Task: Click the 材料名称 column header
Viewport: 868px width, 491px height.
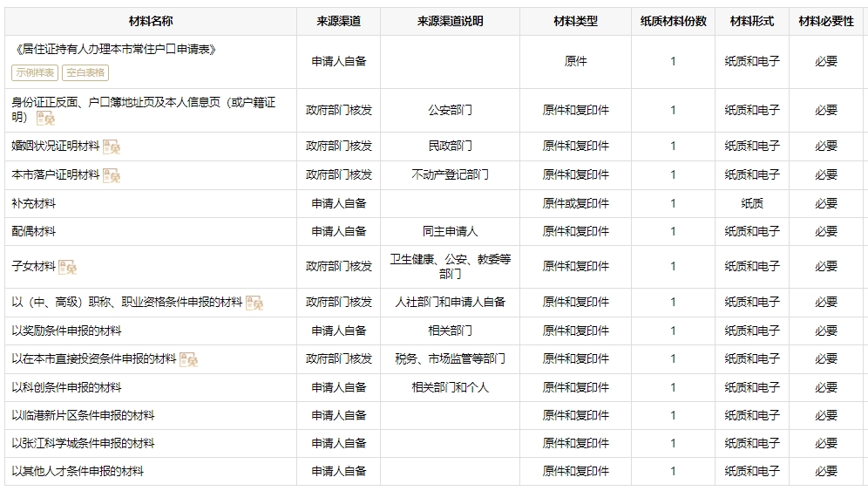Action: 151,21
